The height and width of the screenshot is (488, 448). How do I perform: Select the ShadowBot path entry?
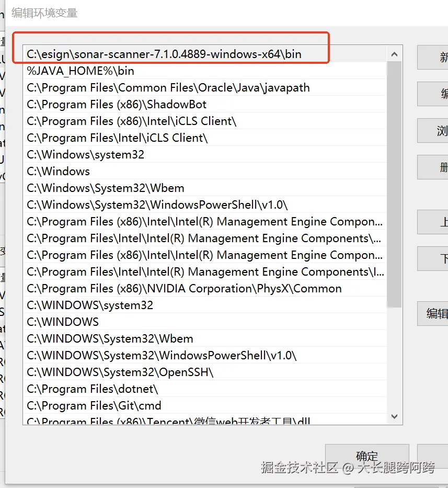point(205,104)
